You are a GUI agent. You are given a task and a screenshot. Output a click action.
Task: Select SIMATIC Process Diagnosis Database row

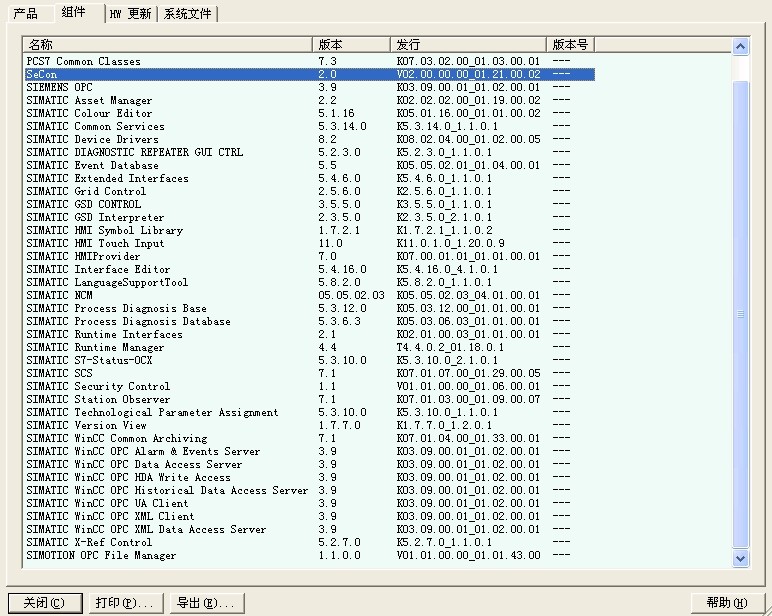click(x=310, y=321)
